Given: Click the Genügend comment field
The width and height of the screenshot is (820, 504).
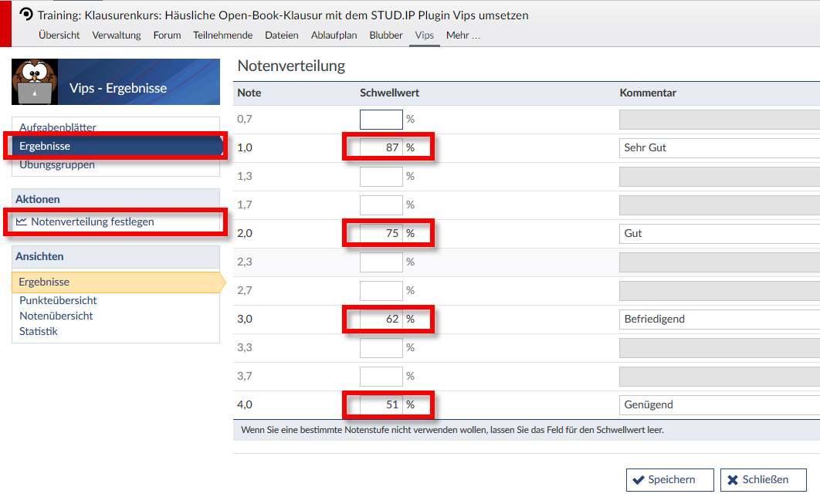Looking at the screenshot, I should coord(720,404).
